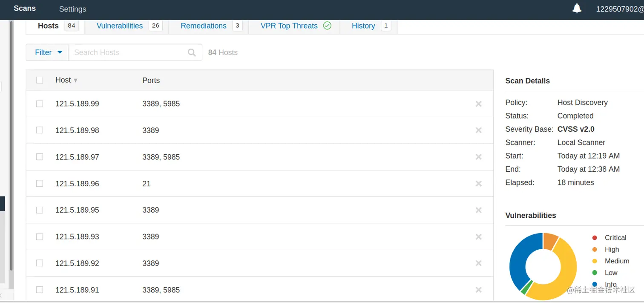
Task: Open host 121.5.189.99 details
Action: pos(77,104)
